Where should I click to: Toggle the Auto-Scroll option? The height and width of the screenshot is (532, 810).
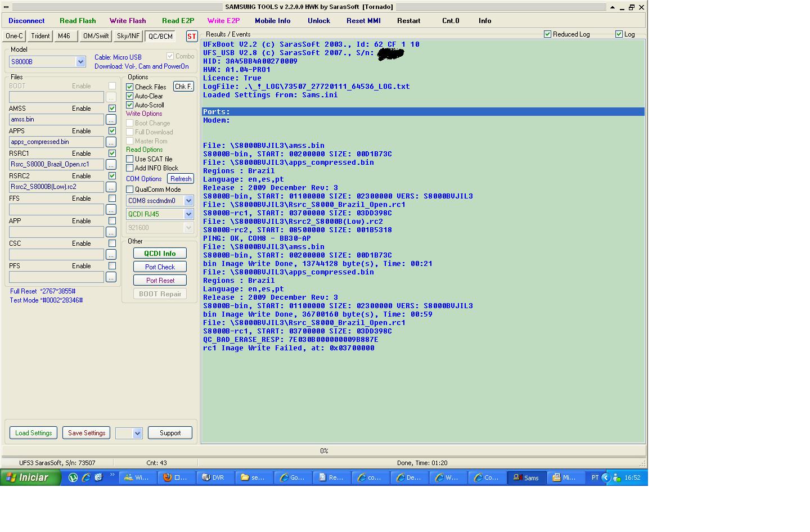tap(129, 105)
